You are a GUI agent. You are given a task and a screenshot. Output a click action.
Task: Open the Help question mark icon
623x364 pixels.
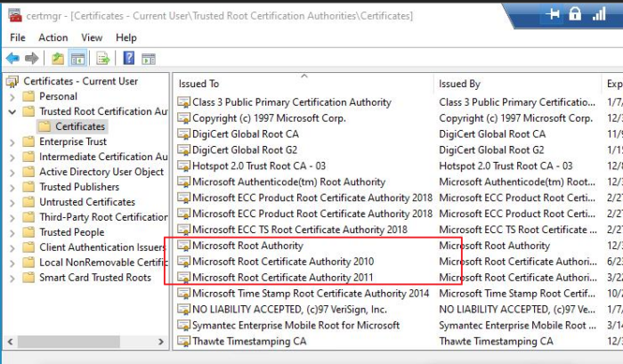click(129, 59)
